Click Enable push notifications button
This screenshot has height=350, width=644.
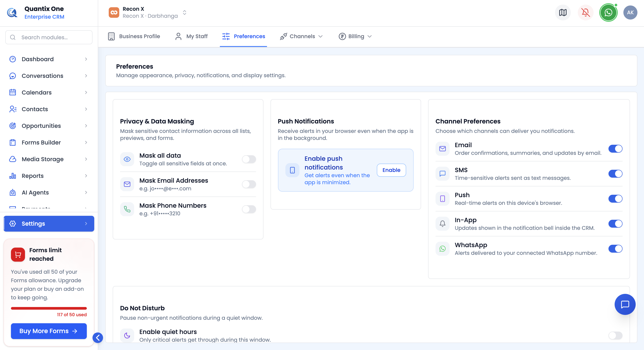[x=391, y=170]
